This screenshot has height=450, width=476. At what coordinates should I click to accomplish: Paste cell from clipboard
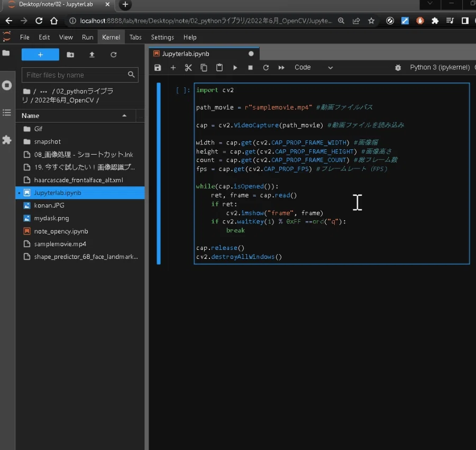[x=219, y=67]
